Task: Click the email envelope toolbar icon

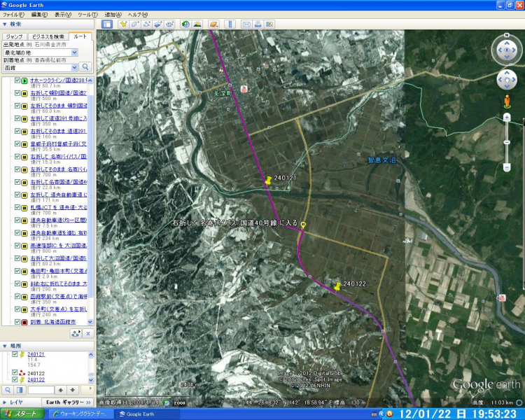Action: point(246,24)
